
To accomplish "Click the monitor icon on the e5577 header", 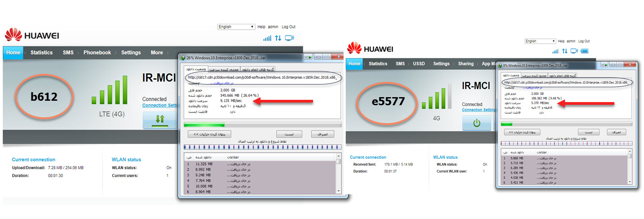I will pos(574,51).
